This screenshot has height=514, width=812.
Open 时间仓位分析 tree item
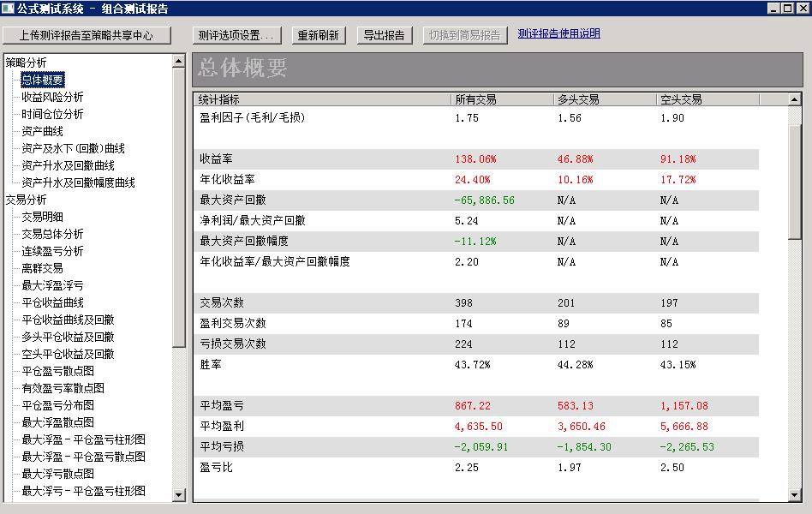[x=52, y=114]
